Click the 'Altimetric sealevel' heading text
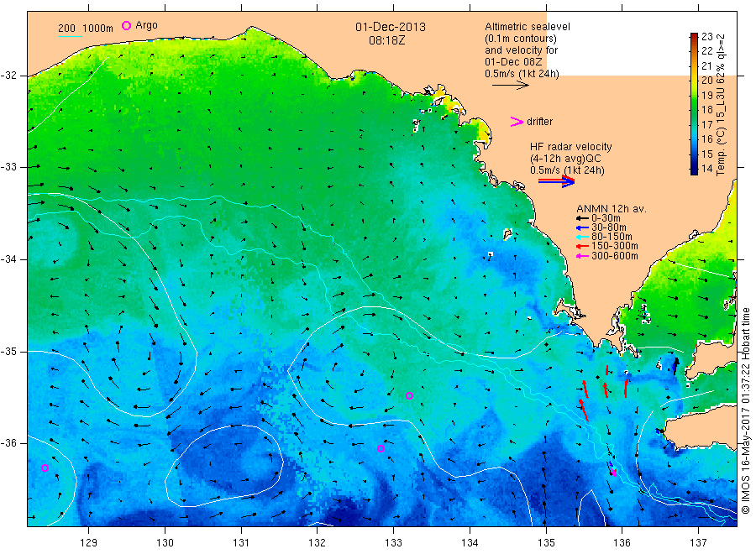The image size is (756, 554). [528, 27]
